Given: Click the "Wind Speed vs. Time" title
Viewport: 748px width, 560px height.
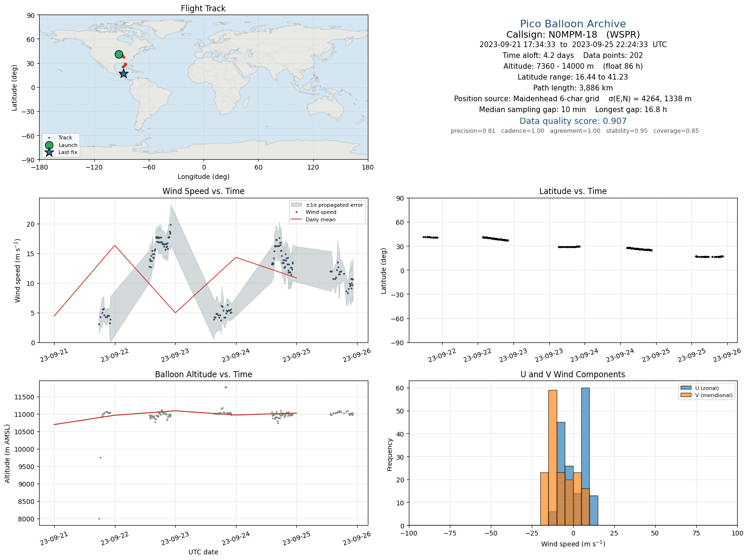Looking at the screenshot, I should click(x=203, y=191).
